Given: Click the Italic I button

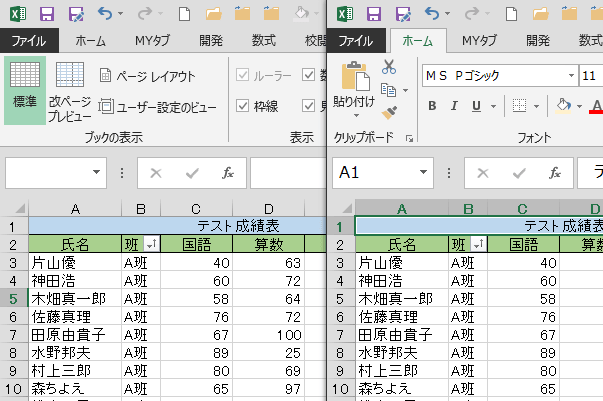Looking at the screenshot, I should 456,106.
